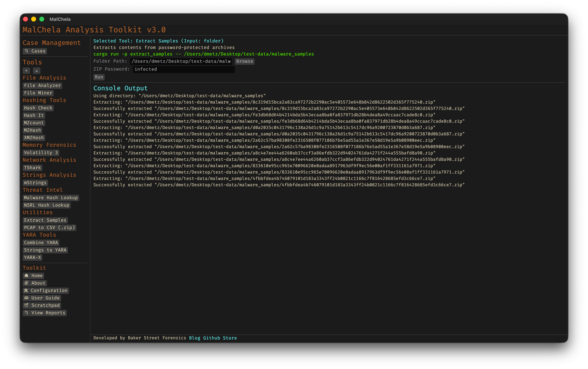Click the Threat Intel category header
Image resolution: width=588 pixels, height=369 pixels.
[x=42, y=190]
